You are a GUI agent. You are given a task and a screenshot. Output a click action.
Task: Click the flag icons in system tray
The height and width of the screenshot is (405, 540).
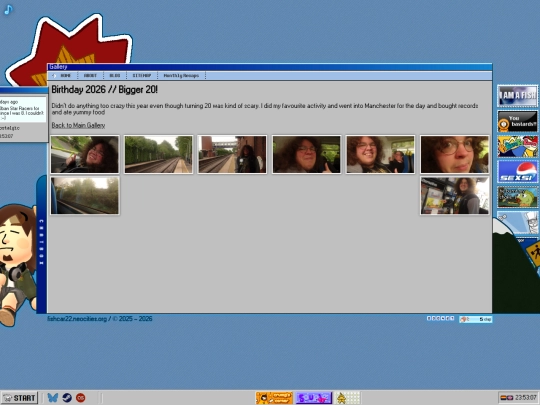click(507, 398)
